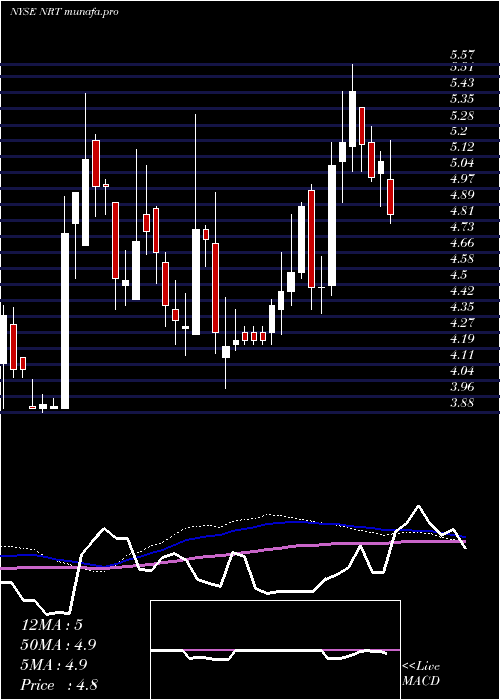
Task: Select the 4.5 price axis label
Action: (x=459, y=275)
